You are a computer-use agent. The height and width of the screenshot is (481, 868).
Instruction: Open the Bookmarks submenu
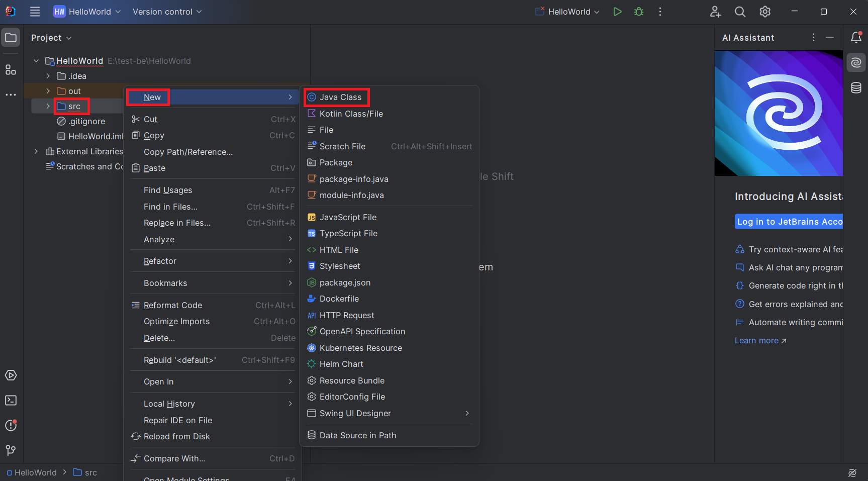(213, 283)
